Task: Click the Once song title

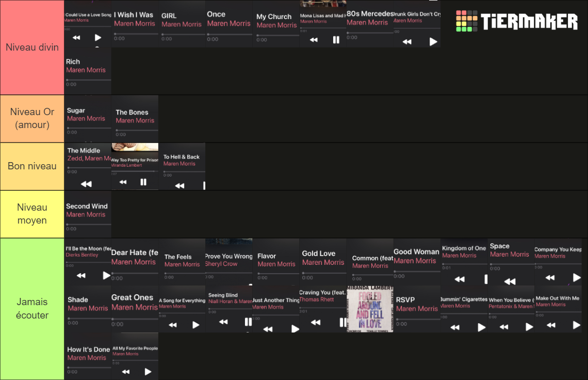Action: (216, 14)
